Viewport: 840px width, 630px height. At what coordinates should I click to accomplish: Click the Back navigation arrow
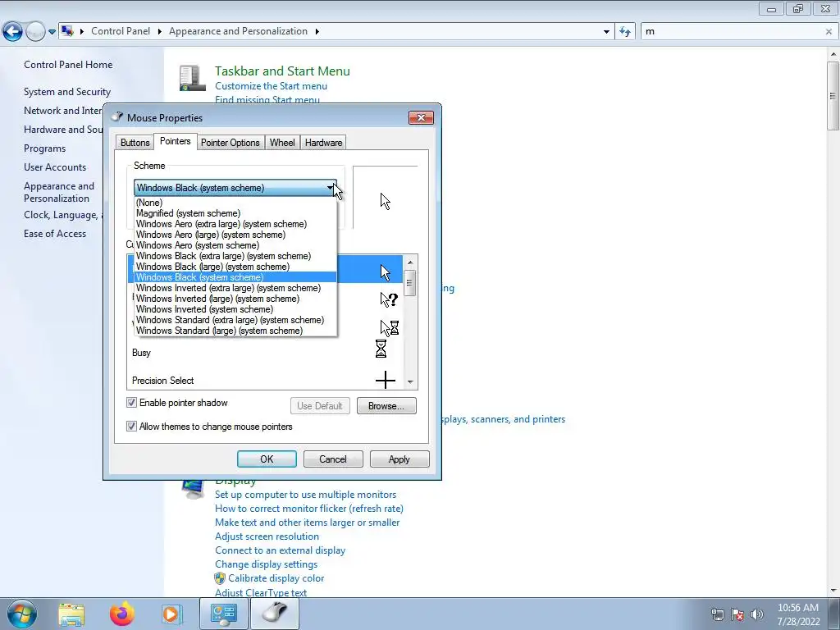(x=13, y=32)
